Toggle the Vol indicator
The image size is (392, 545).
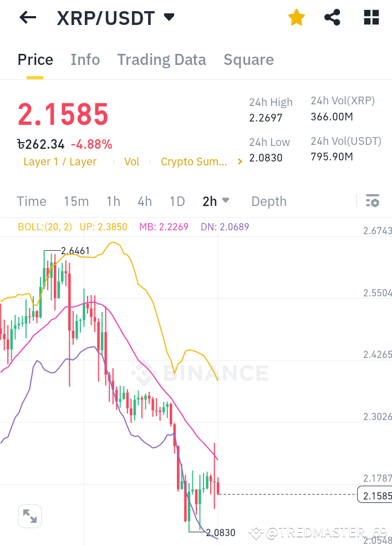tap(131, 162)
